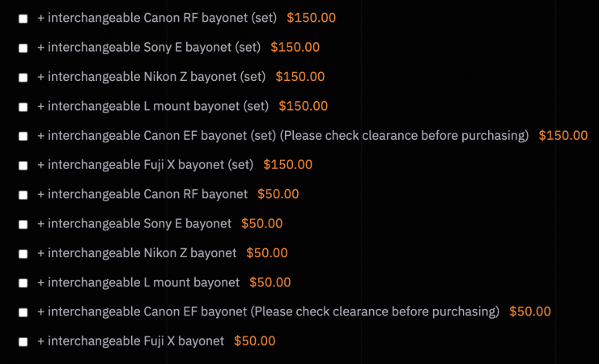Image resolution: width=599 pixels, height=364 pixels.
Task: Check the Canon EF bayonet (set) checkbox
Action: pos(23,136)
